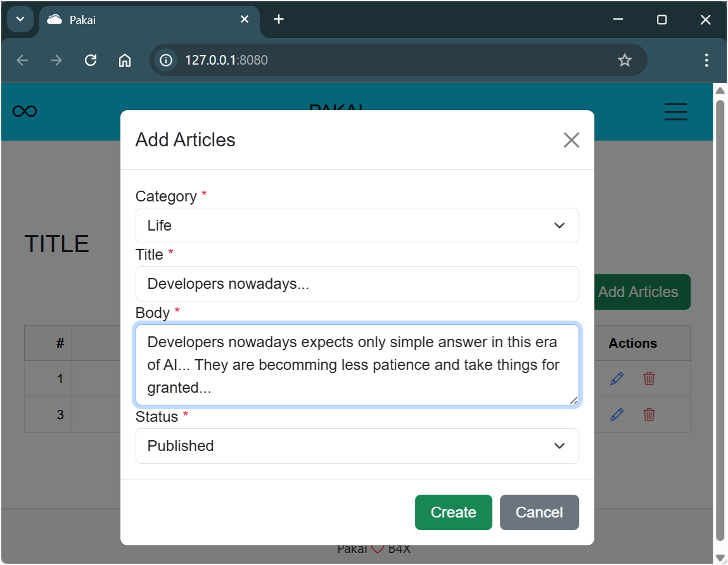Open a new browser tab

click(x=279, y=20)
